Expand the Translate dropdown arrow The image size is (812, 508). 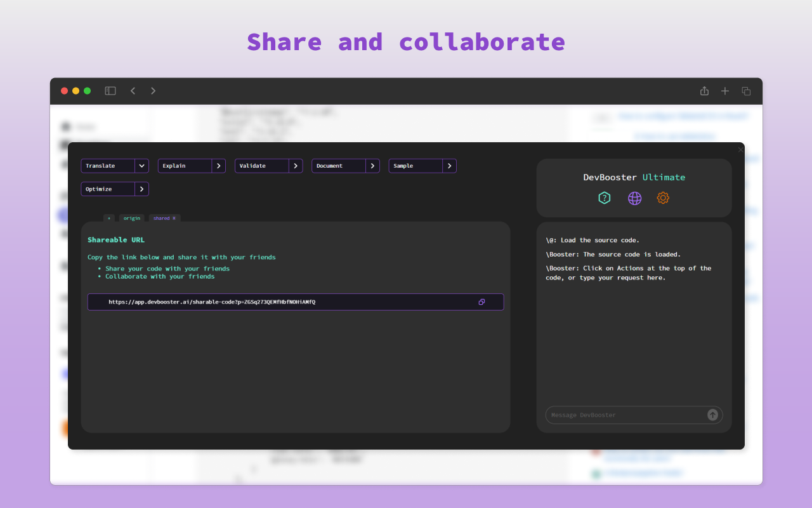[x=142, y=166]
